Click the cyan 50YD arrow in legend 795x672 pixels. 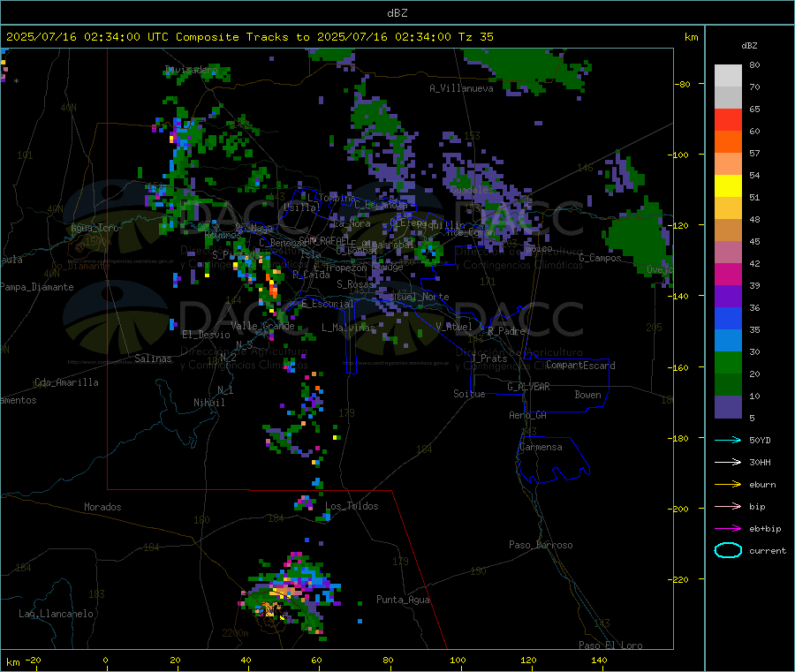point(728,440)
